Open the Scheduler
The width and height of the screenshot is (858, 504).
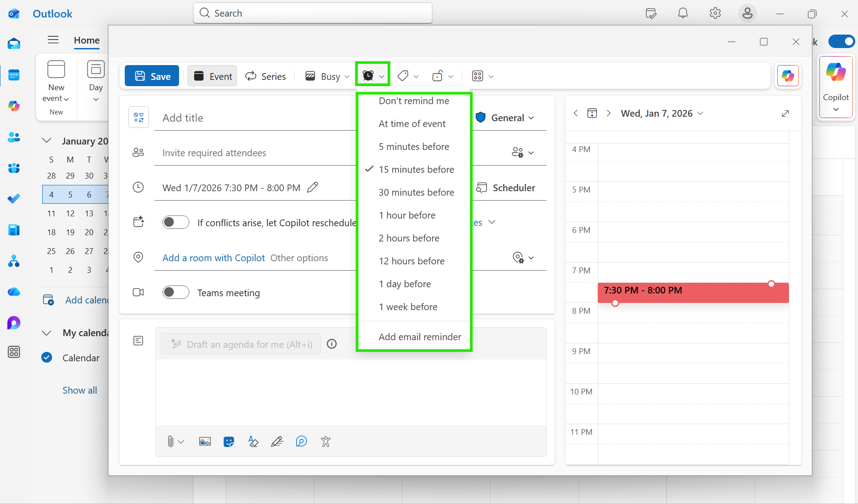[505, 188]
